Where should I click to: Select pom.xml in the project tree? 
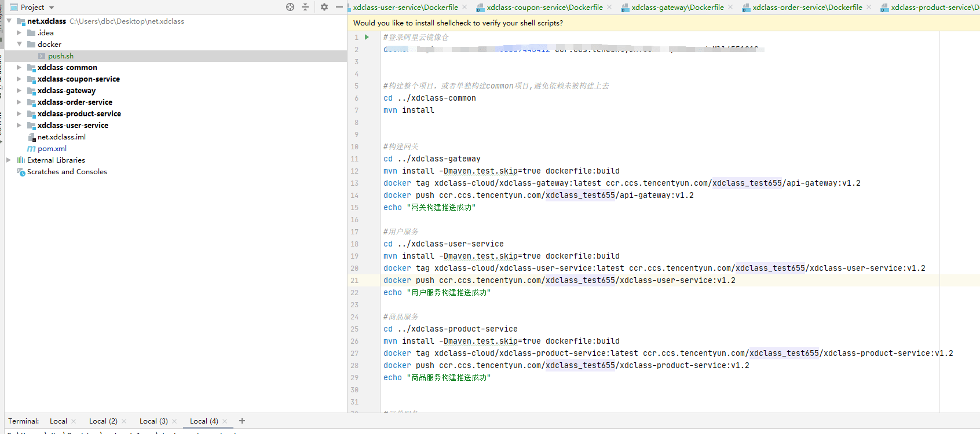pos(52,149)
